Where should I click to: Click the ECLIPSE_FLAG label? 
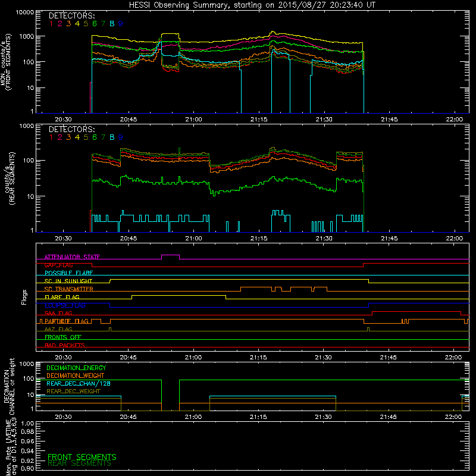click(x=65, y=305)
